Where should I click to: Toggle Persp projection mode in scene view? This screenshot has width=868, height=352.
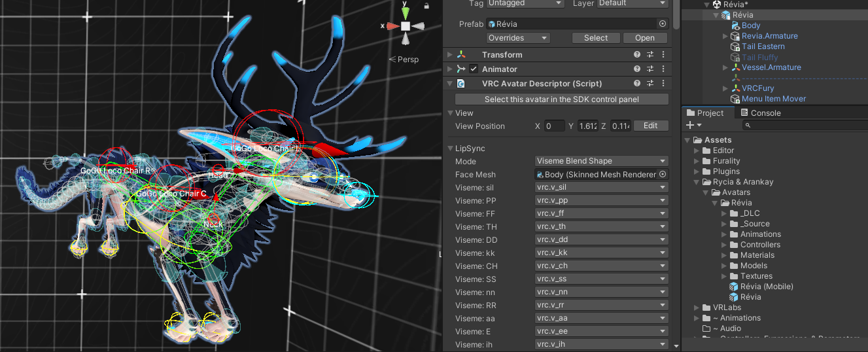[x=407, y=60]
